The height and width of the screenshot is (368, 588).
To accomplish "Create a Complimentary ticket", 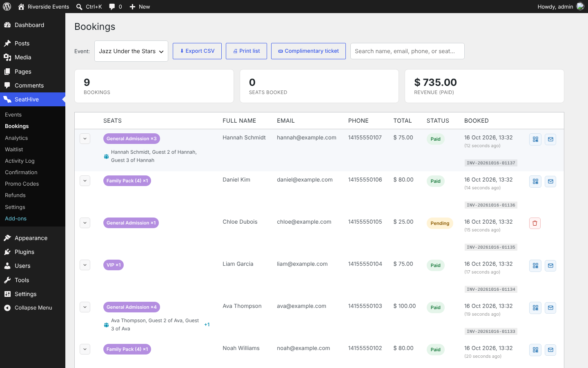I will click(308, 51).
